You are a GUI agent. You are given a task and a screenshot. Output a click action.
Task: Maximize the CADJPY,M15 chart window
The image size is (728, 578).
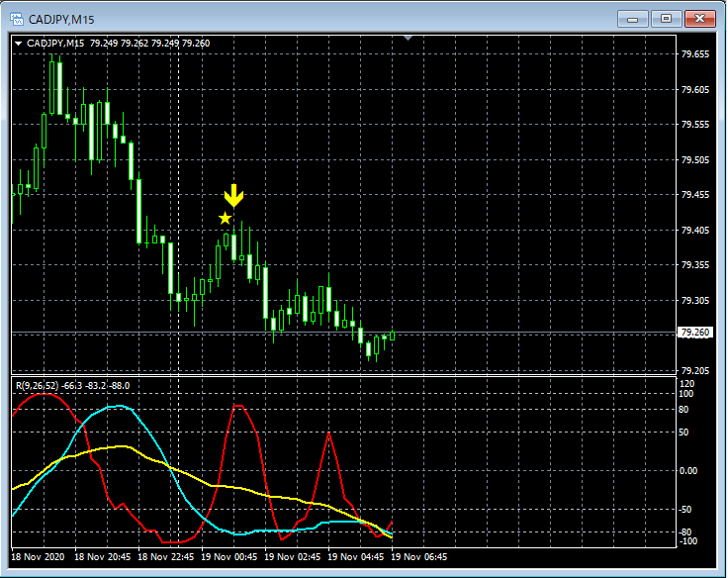coord(666,18)
